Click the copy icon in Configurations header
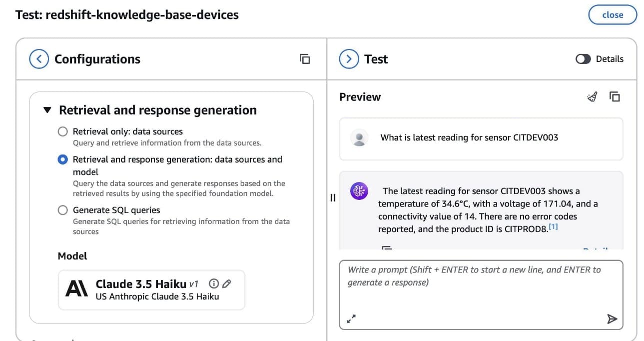This screenshot has width=644, height=341. [305, 59]
